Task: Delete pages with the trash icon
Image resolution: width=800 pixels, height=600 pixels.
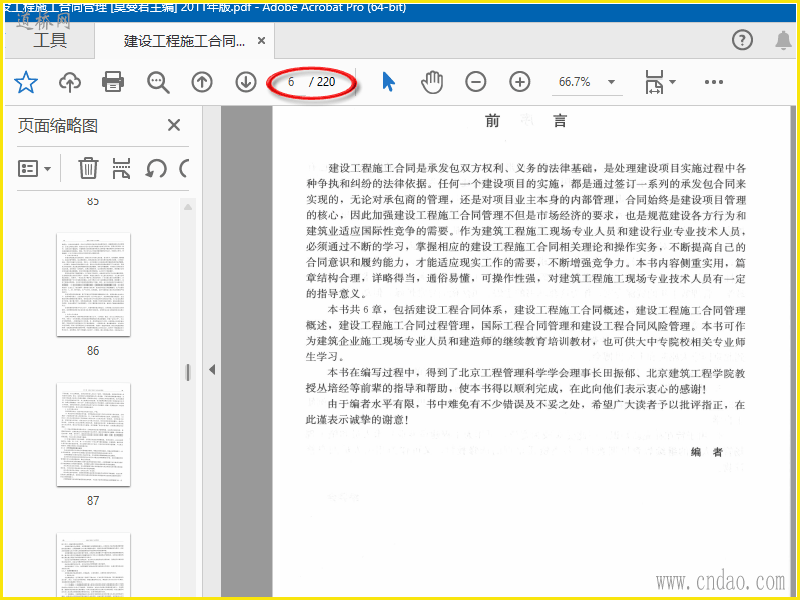Action: tap(88, 168)
